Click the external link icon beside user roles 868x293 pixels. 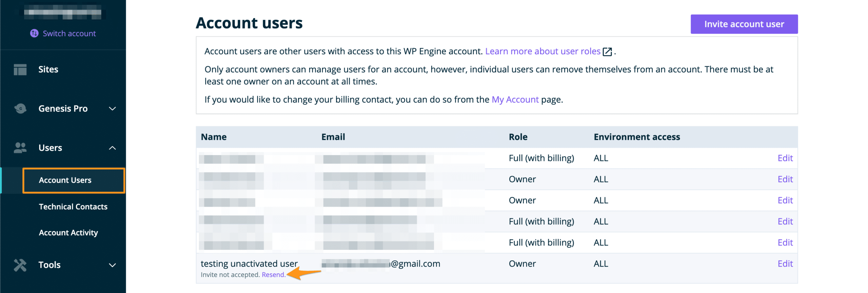[x=607, y=52]
